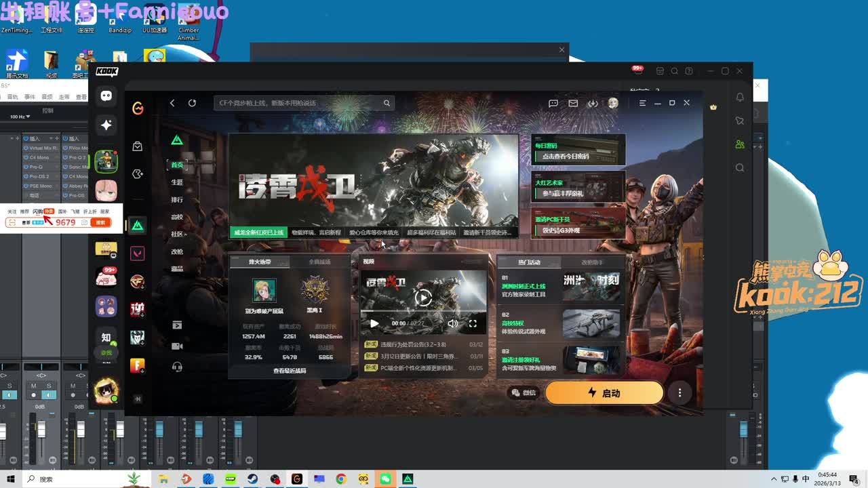The image size is (868, 488).
Task: Click the headset icon in left sidebar
Action: (x=177, y=367)
